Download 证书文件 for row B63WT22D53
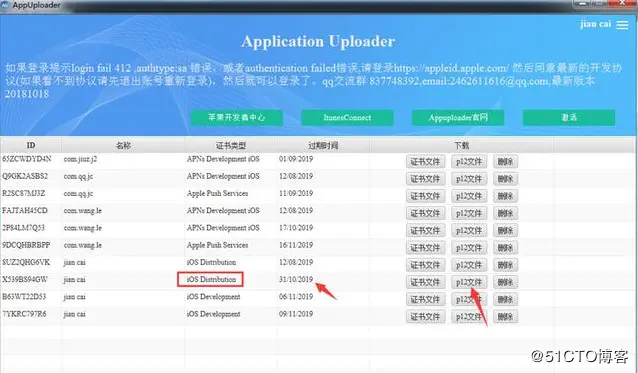Screen dimensions: 638x373 click(425, 299)
